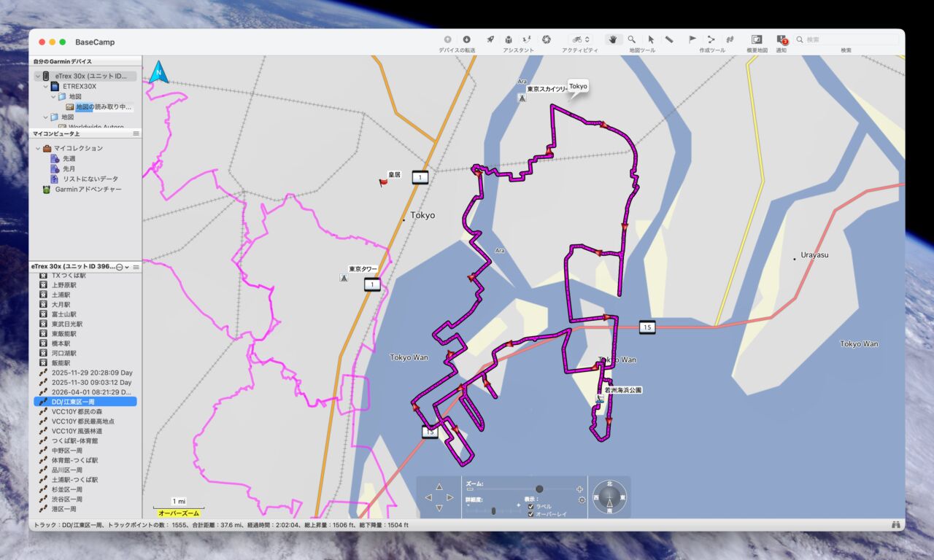934x560 pixels.
Task: Uncheck the オーバーレイ checkbox
Action: pos(530,514)
